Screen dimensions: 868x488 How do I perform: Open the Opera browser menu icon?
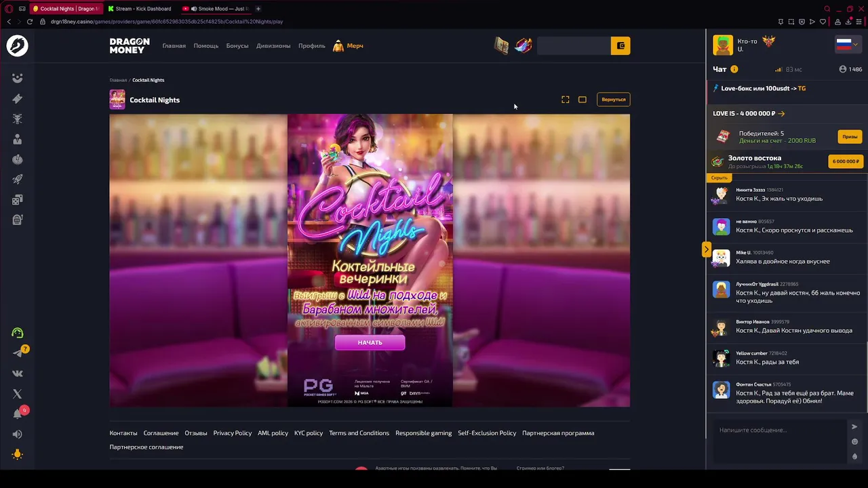coord(9,9)
